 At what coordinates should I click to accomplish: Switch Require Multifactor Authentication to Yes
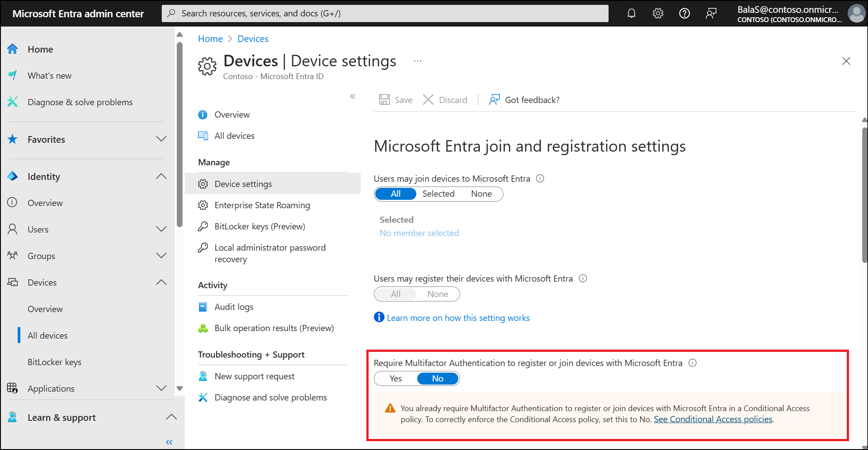pos(396,379)
